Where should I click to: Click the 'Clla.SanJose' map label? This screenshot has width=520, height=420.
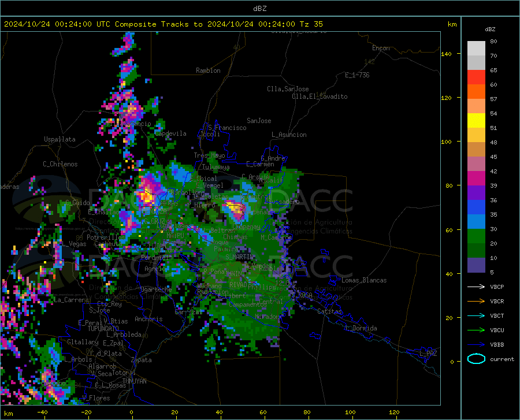click(288, 89)
